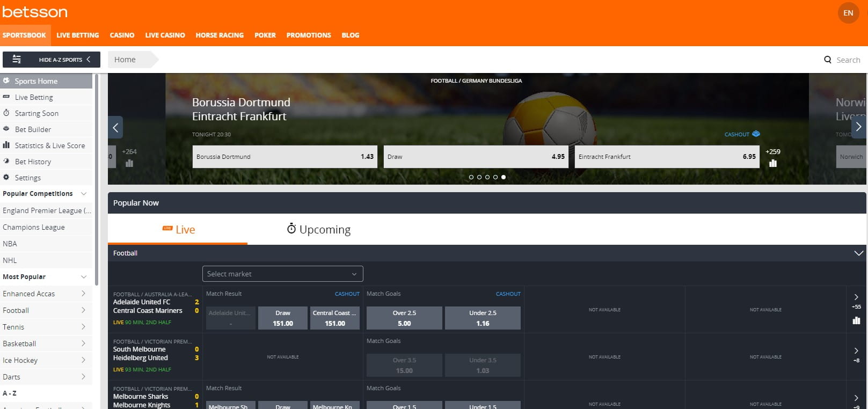The width and height of the screenshot is (868, 409).
Task: Click Sports Home icon in sidebar
Action: (6, 81)
